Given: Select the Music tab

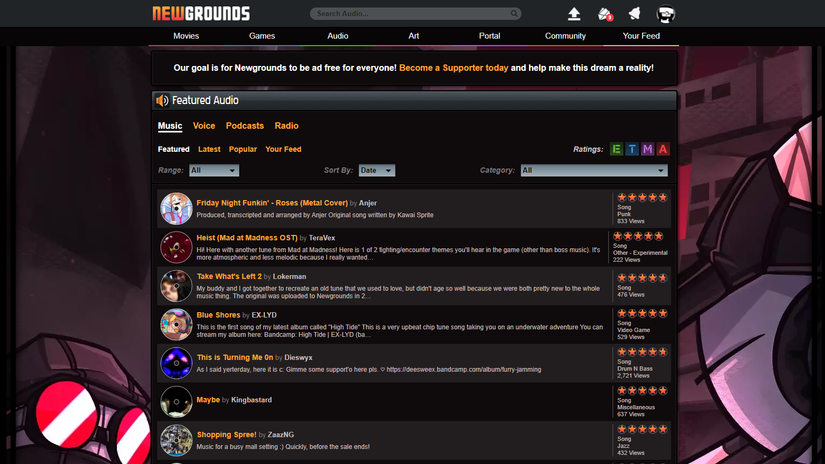Looking at the screenshot, I should click(x=170, y=126).
